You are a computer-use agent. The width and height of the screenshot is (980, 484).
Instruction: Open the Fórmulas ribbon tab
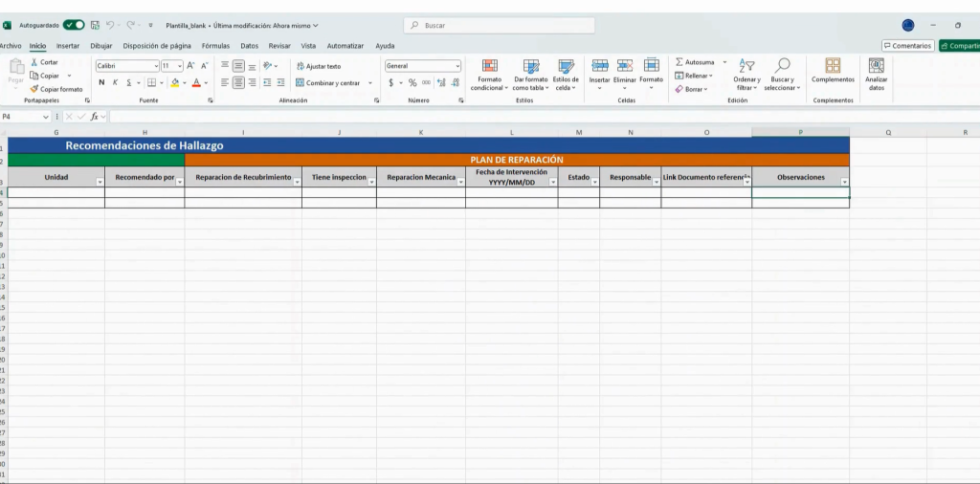click(x=215, y=46)
